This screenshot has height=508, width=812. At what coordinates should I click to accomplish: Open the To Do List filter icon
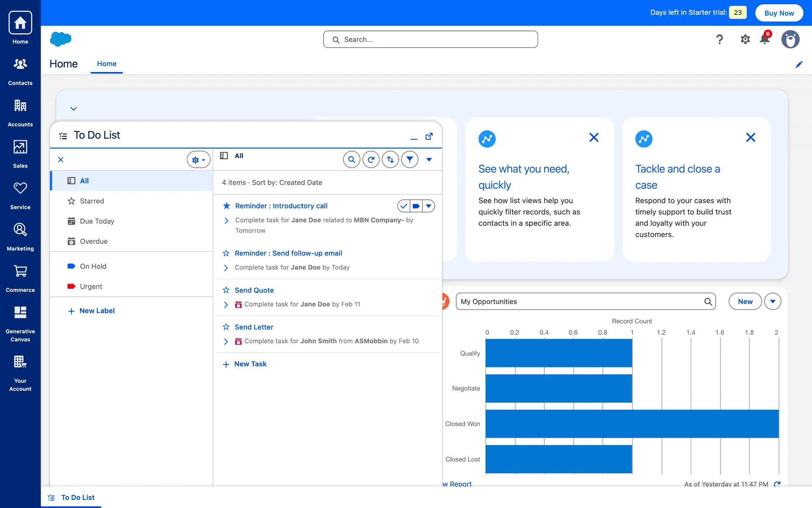[409, 160]
